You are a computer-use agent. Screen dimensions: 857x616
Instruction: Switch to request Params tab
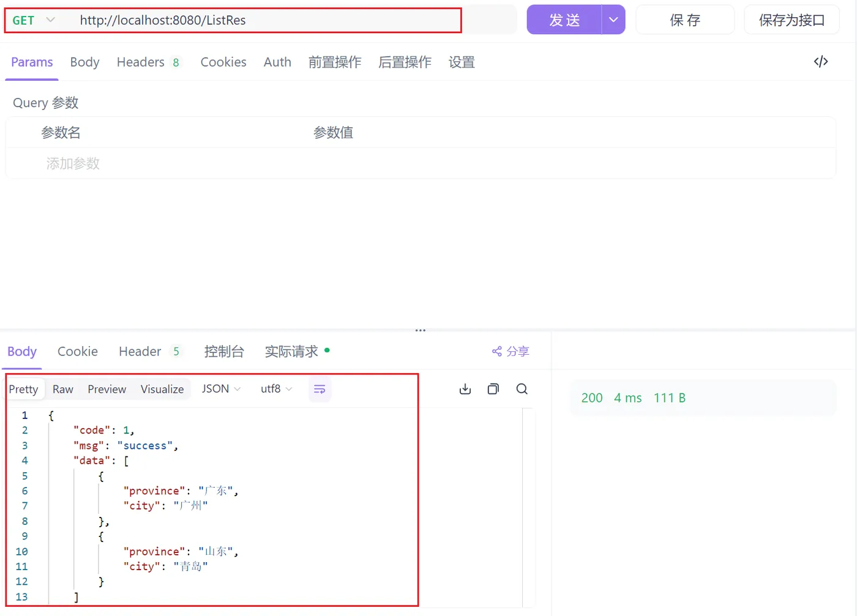pos(32,62)
